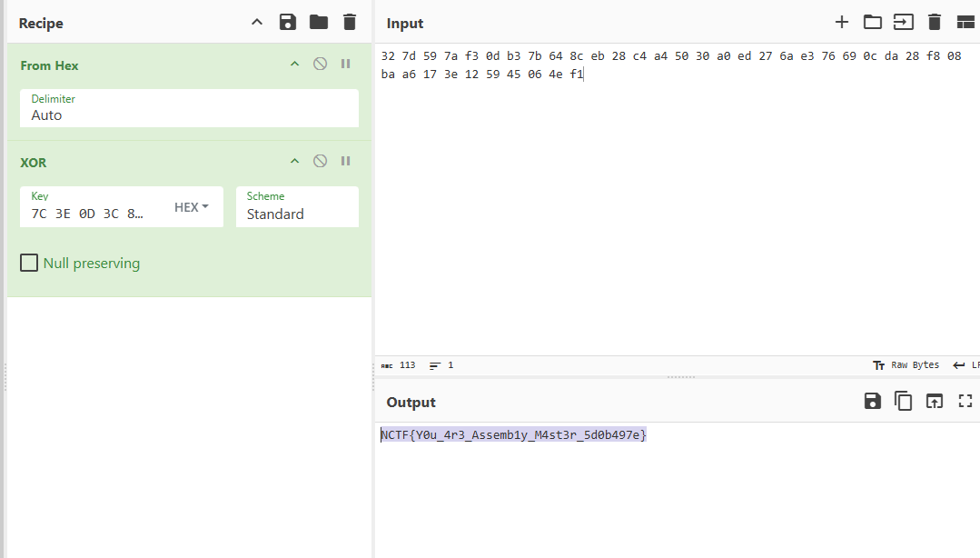Load a recipe via folder icon

click(x=318, y=23)
